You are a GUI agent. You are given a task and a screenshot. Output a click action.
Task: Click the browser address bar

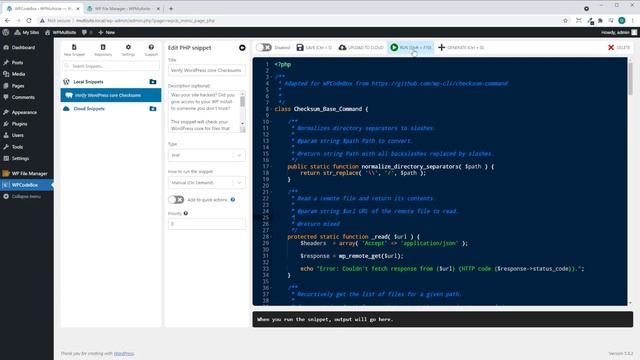[298, 20]
